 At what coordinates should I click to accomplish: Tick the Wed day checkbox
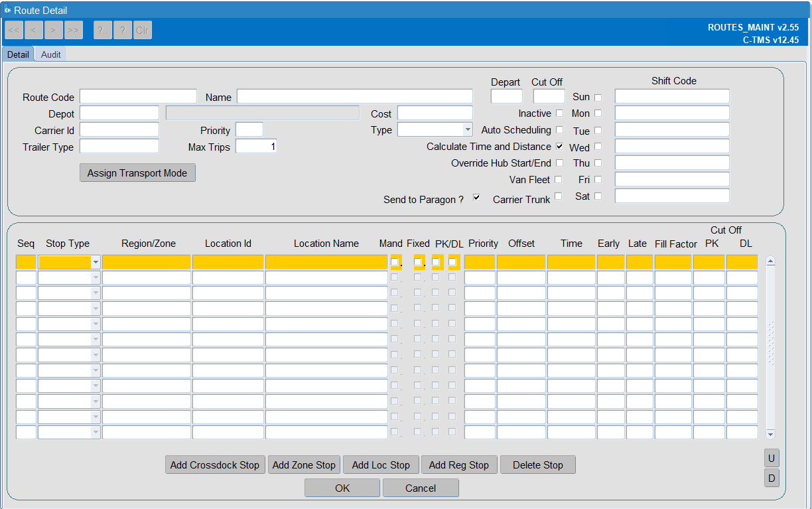[598, 147]
